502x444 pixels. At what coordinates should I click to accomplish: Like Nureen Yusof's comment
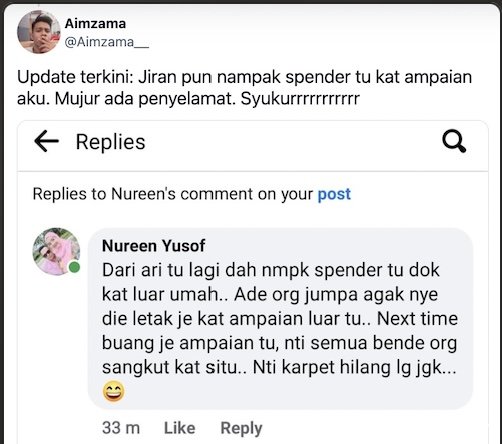179,428
